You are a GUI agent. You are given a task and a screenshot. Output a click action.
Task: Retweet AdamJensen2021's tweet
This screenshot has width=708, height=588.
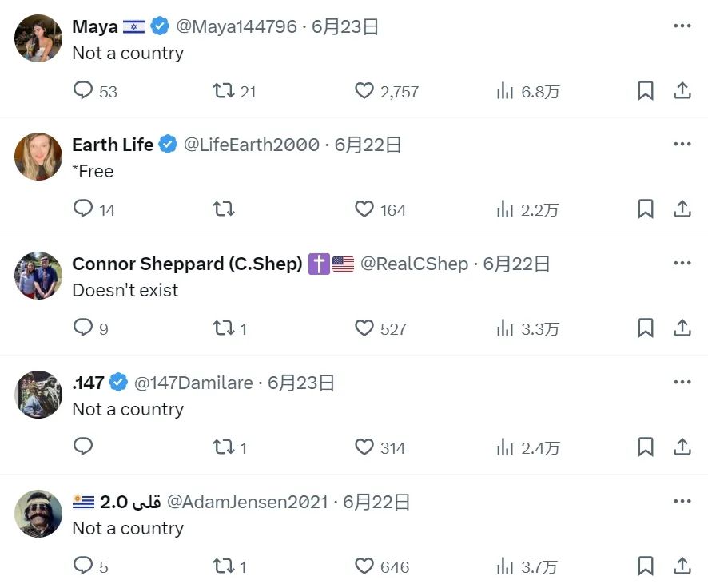[224, 566]
